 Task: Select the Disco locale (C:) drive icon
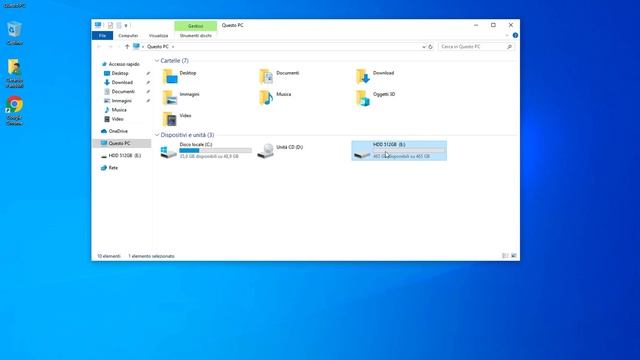(169, 152)
